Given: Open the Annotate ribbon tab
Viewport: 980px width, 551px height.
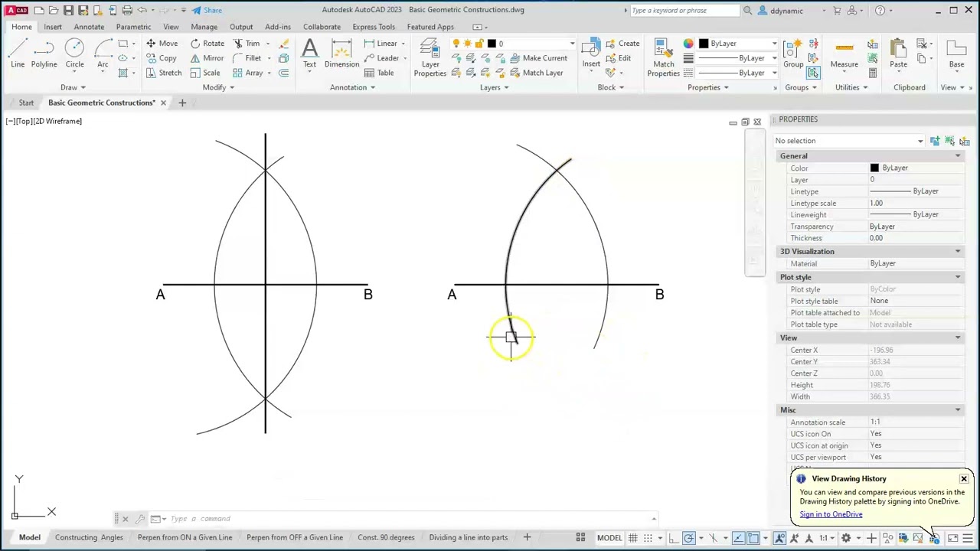Looking at the screenshot, I should (89, 27).
